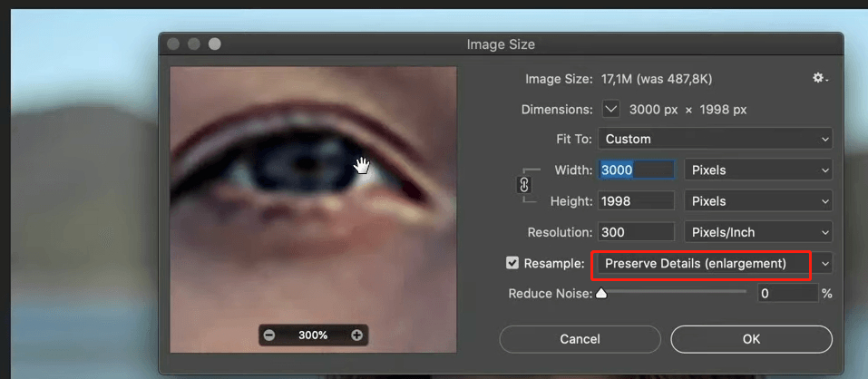868x379 pixels.
Task: Open the Width units Pixels dropdown
Action: 758,170
